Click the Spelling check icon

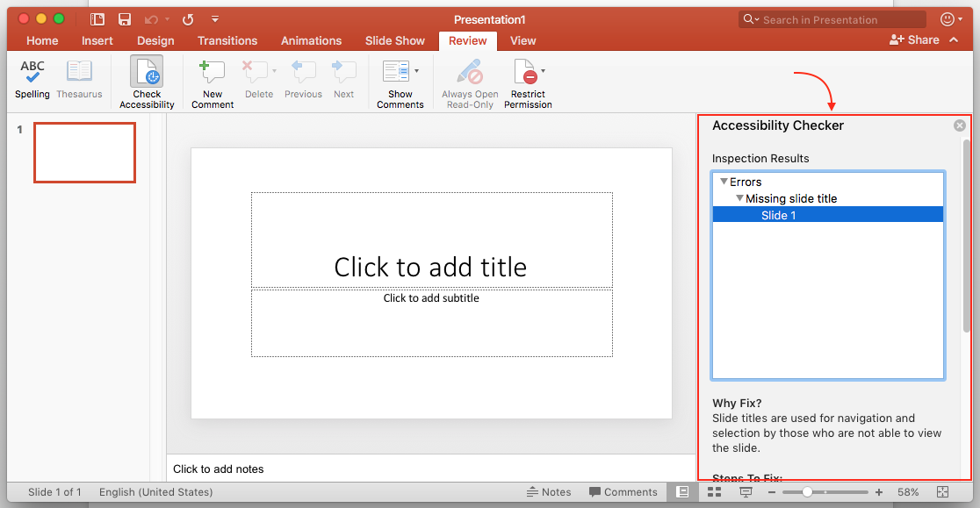pyautogui.click(x=32, y=79)
